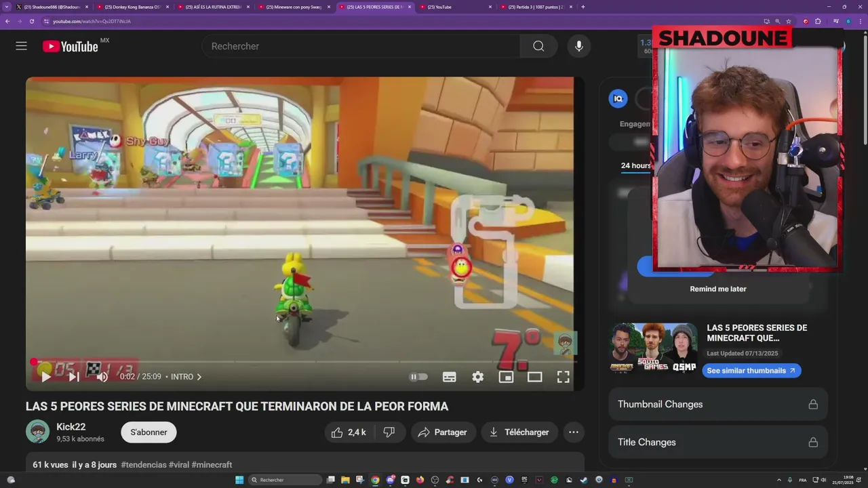Open the player settings gear
Viewport: 868px width, 488px height.
[x=478, y=377]
